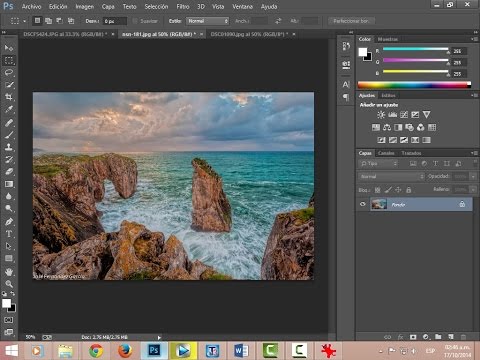Swap width and height icon
This screenshot has width=480, height=360.
[278, 21]
